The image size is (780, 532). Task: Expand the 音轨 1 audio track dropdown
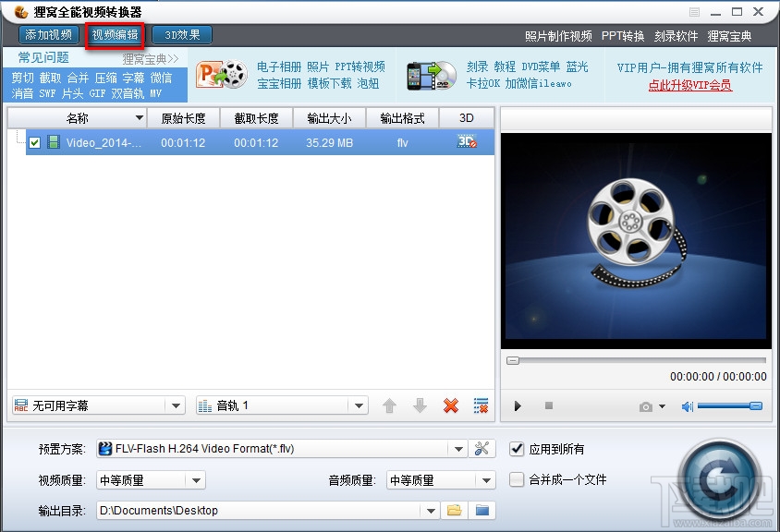pyautogui.click(x=360, y=405)
